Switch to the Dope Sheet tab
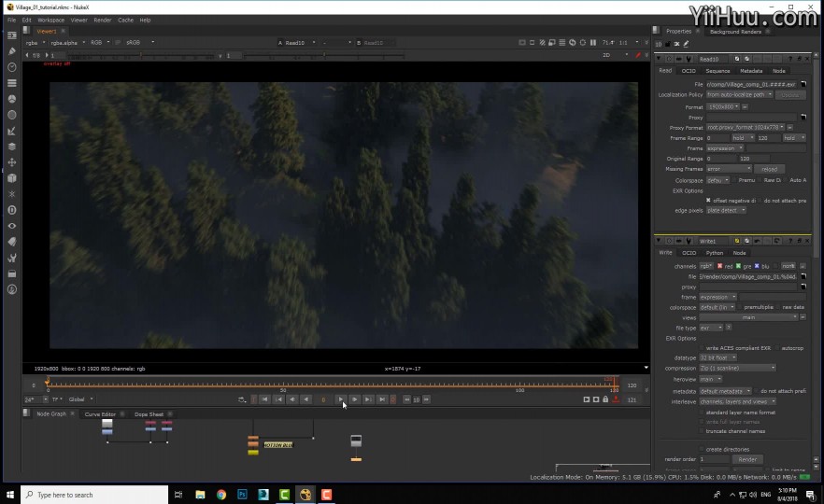 [x=149, y=414]
